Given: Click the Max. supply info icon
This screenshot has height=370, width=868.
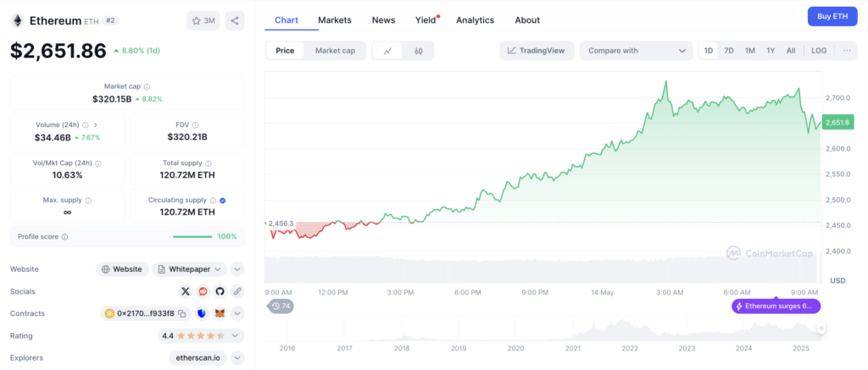Looking at the screenshot, I should click(x=88, y=200).
